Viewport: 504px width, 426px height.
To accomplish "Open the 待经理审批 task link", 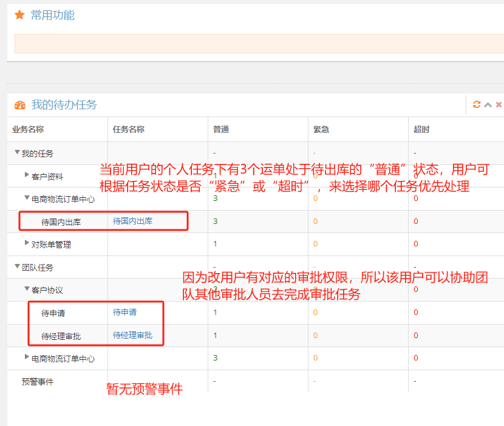I will pyautogui.click(x=132, y=335).
